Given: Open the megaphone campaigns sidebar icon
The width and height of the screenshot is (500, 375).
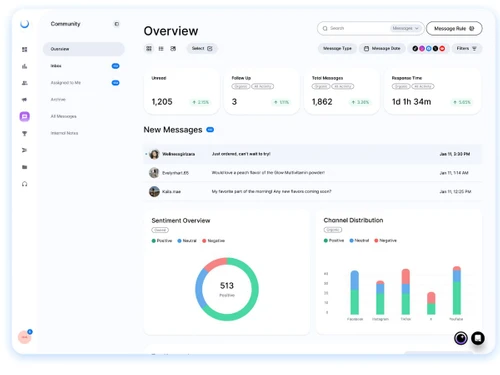Looking at the screenshot, I should coord(24,100).
